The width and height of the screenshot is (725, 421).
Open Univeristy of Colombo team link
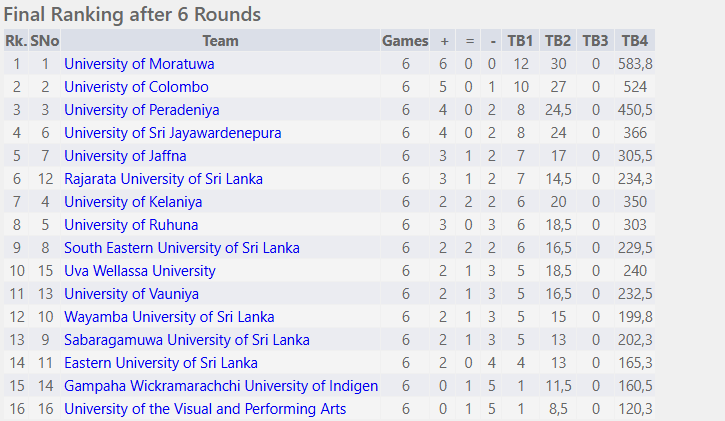coord(136,87)
